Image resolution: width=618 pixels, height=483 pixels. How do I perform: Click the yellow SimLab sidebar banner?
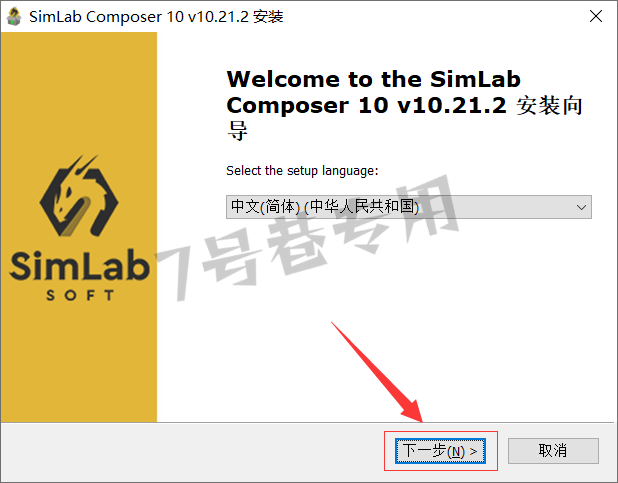point(79,227)
